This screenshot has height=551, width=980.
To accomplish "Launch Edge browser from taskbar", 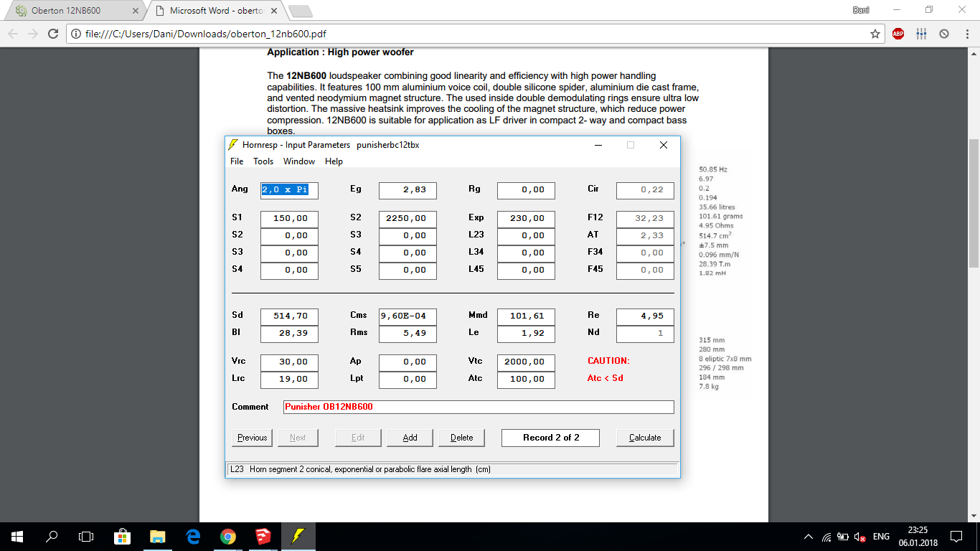I will [192, 536].
